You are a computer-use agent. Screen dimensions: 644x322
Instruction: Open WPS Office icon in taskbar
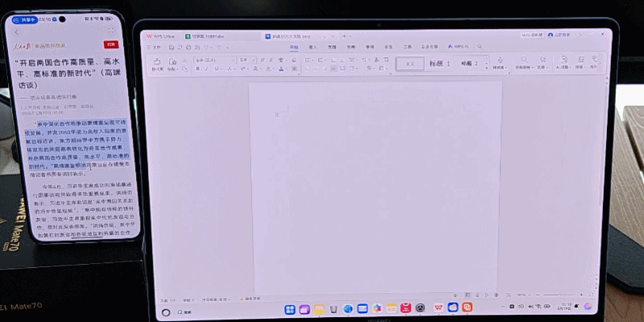coord(439,308)
